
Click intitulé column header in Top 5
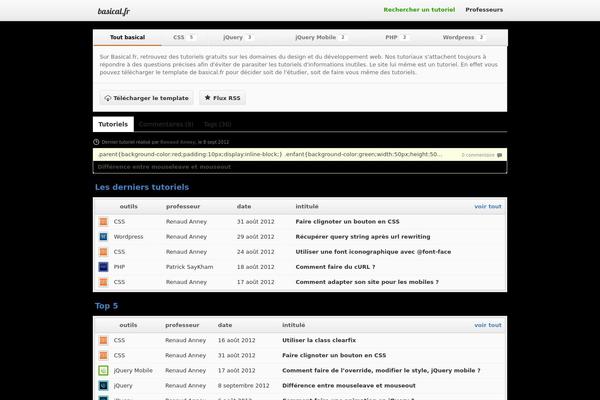[293, 325]
